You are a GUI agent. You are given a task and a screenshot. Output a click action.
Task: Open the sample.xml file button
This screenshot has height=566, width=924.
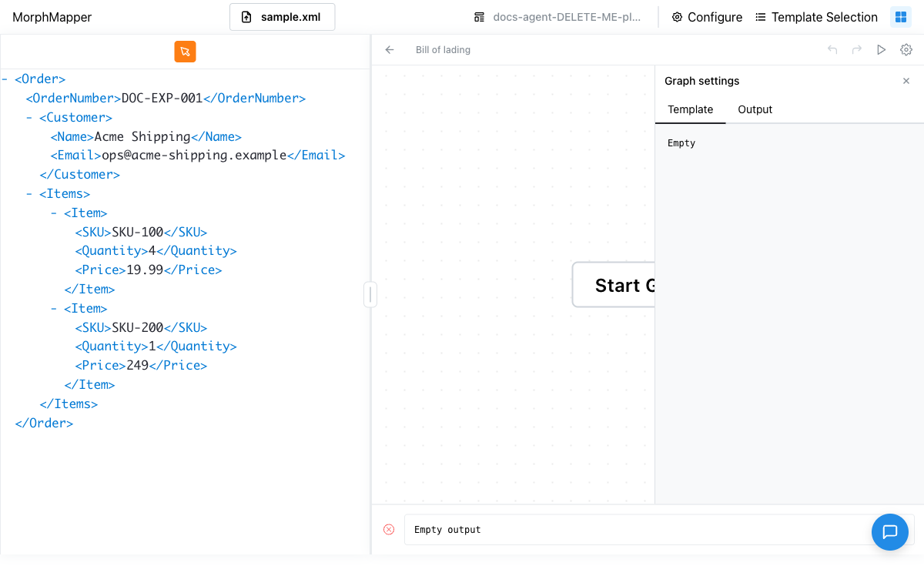[282, 17]
